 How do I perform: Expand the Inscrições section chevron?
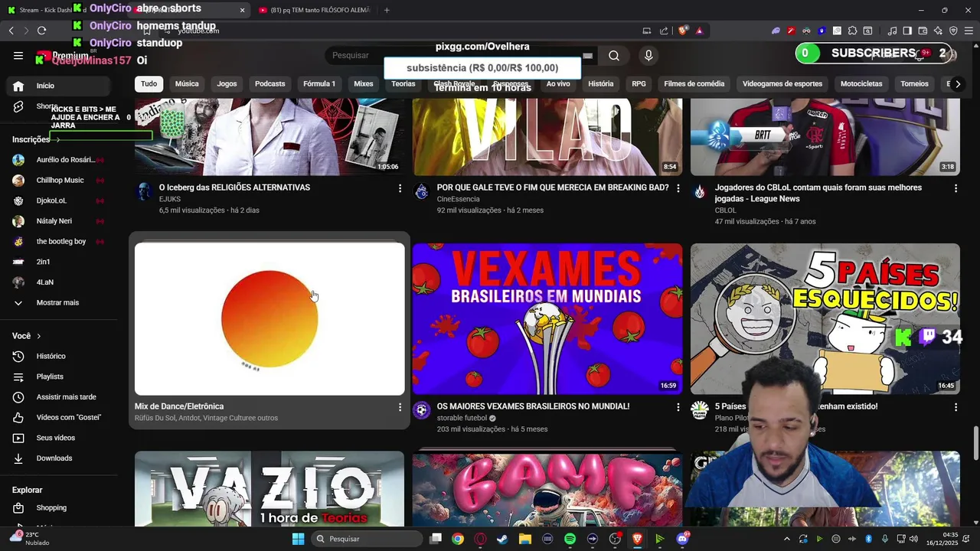[x=57, y=139]
